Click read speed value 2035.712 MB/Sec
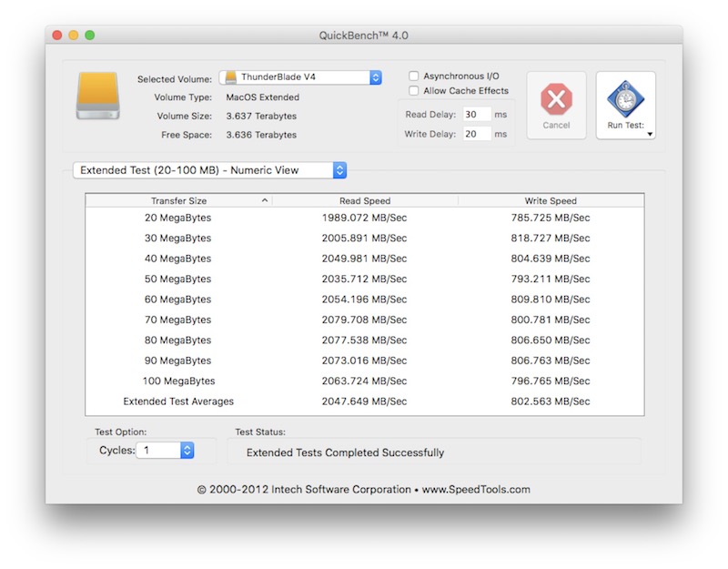This screenshot has width=728, height=569. tap(365, 279)
